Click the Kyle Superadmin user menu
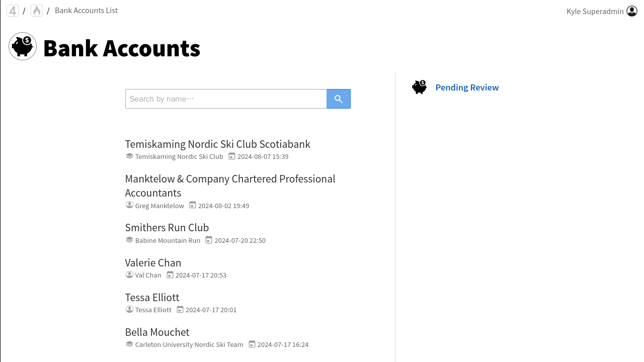The width and height of the screenshot is (644, 362). pyautogui.click(x=595, y=11)
